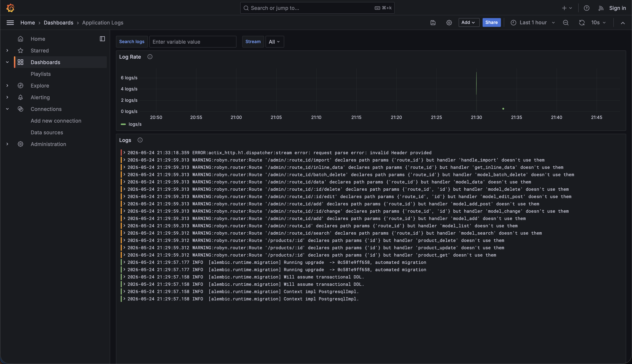
Task: Click the green spike in Log Rate graph
Action: click(476, 83)
